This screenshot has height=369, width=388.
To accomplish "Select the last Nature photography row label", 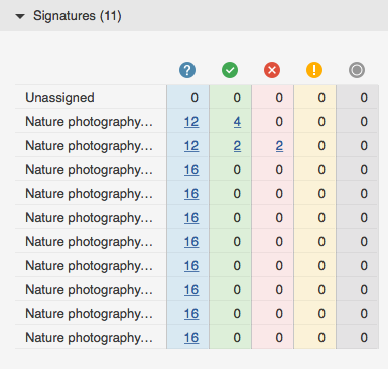I will coord(89,338).
